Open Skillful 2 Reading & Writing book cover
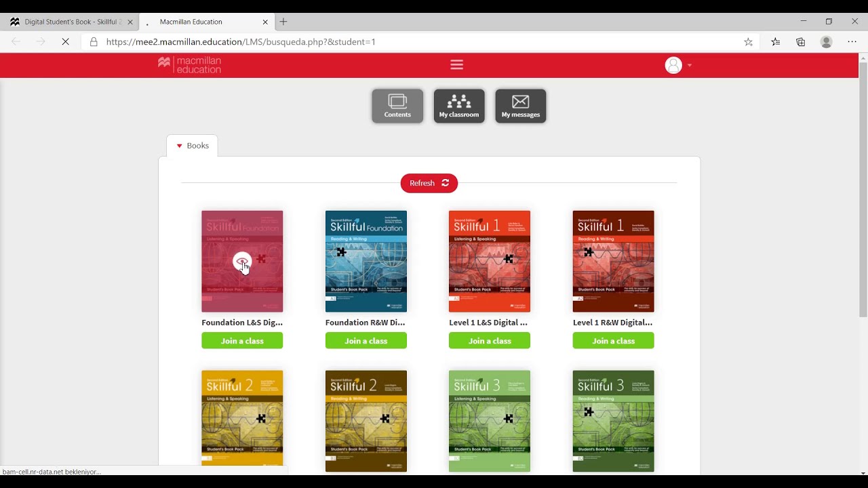Screen dimensions: 868x488 click(x=366, y=421)
